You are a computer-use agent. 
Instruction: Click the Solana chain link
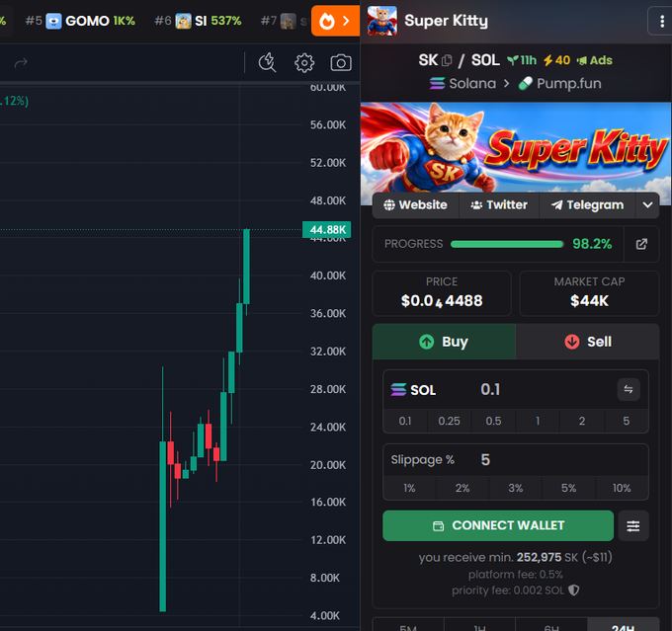[462, 83]
